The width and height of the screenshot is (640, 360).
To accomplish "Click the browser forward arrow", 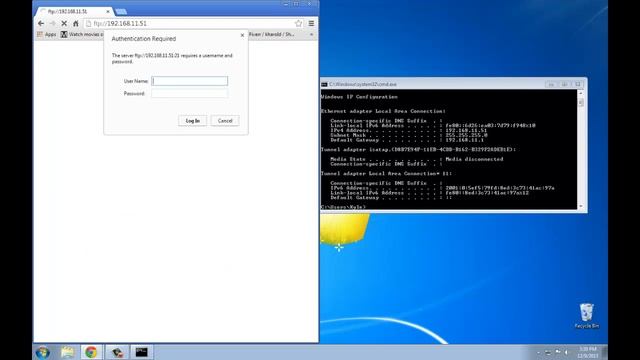I will click(x=52, y=24).
